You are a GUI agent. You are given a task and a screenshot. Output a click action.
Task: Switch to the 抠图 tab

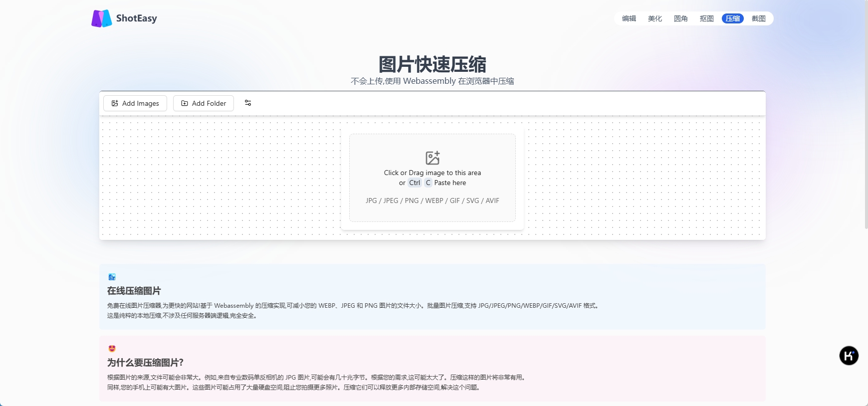pyautogui.click(x=707, y=18)
